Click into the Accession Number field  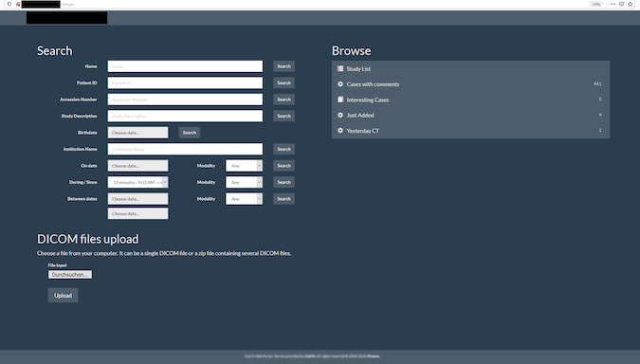pos(185,100)
